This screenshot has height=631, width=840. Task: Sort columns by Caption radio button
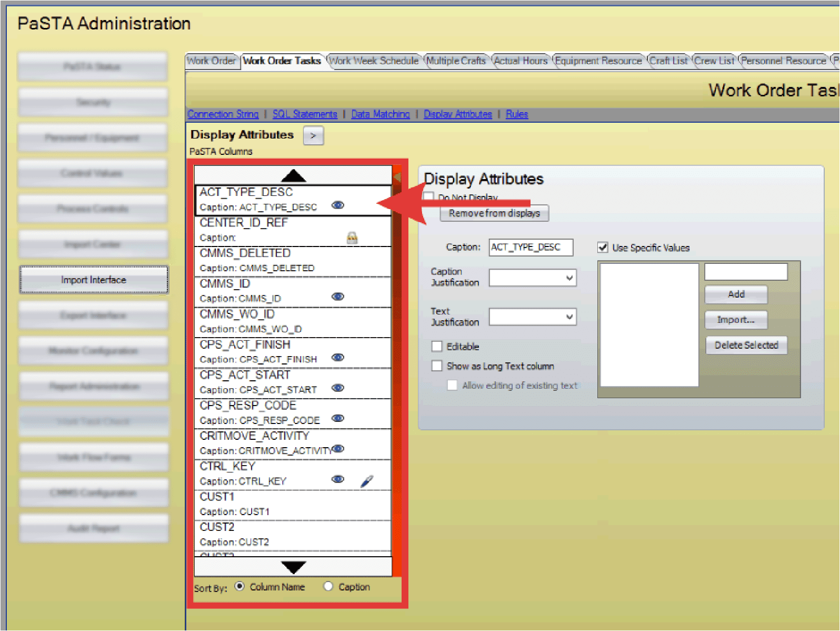click(328, 586)
